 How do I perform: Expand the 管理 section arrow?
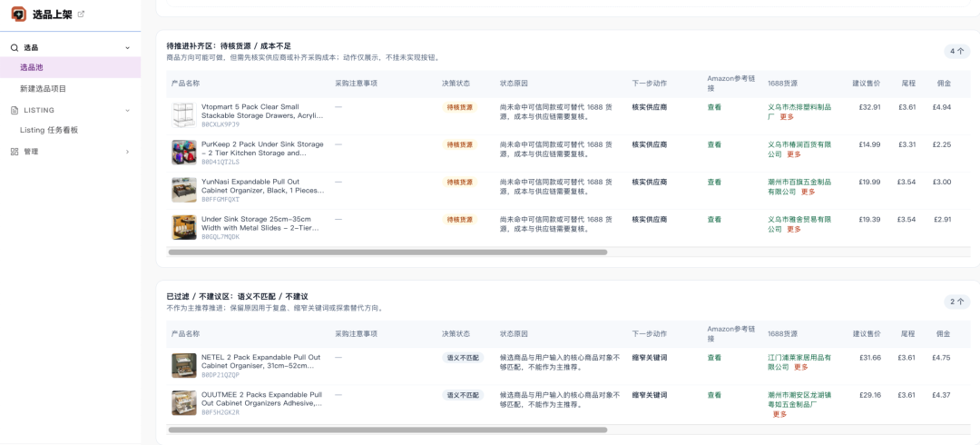tap(128, 152)
